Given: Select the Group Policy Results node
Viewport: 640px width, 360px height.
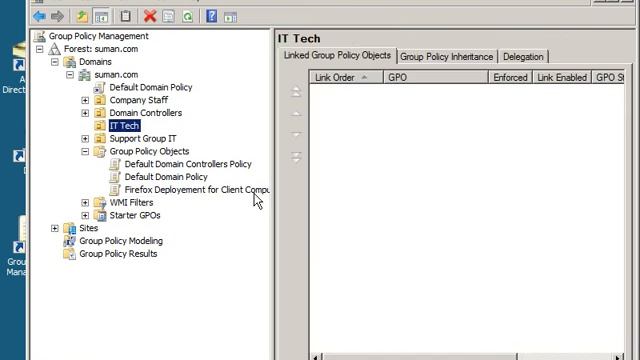Looking at the screenshot, I should (x=118, y=254).
